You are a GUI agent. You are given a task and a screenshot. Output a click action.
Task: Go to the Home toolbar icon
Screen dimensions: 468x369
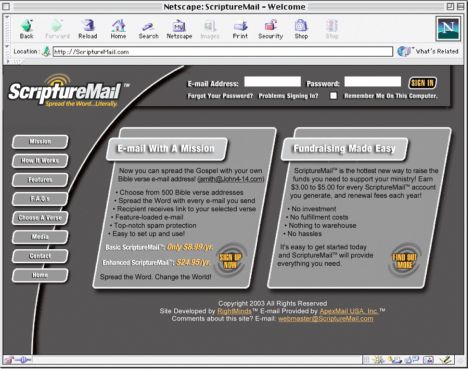click(118, 29)
